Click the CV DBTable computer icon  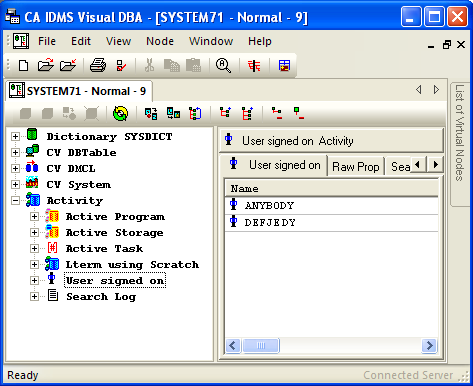[x=32, y=151]
